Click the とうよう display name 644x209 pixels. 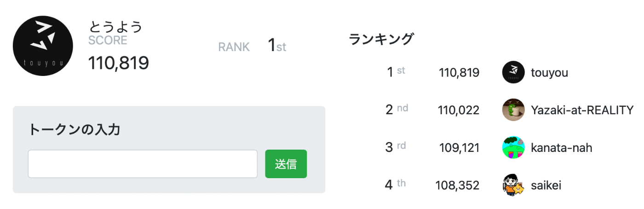click(115, 26)
